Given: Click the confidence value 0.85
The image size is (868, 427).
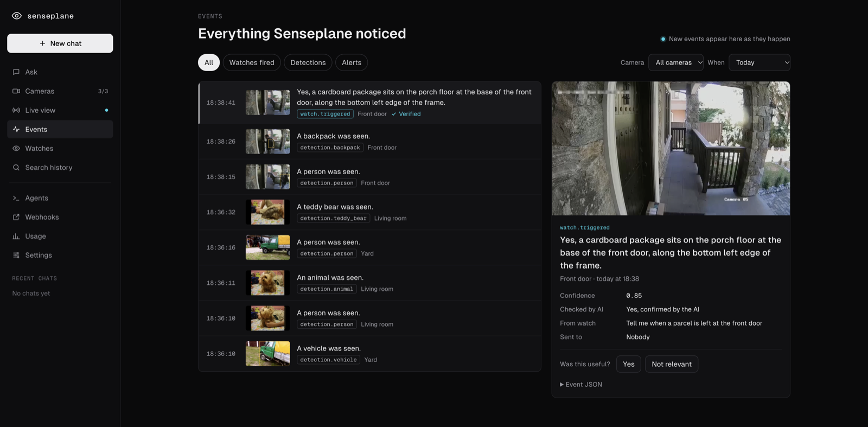Looking at the screenshot, I should tap(634, 296).
